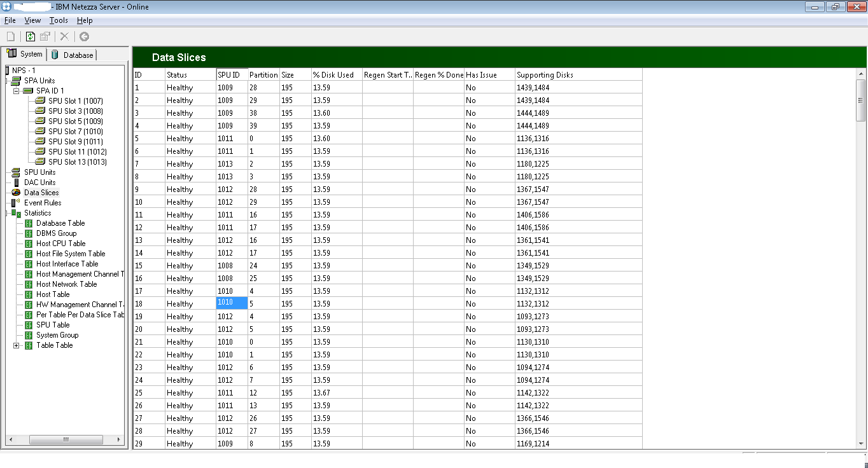Switch to the System tab
868x468 pixels.
click(x=24, y=54)
